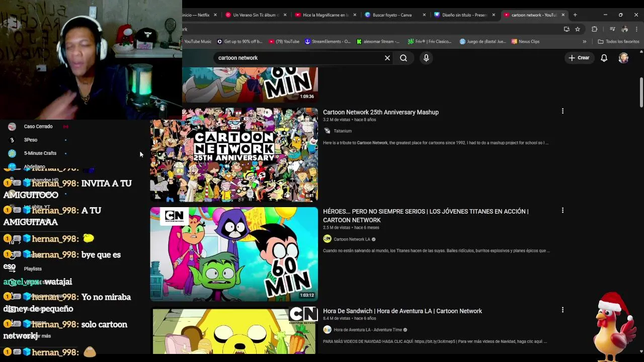Click the Crear button
This screenshot has height=362, width=644.
point(579,58)
